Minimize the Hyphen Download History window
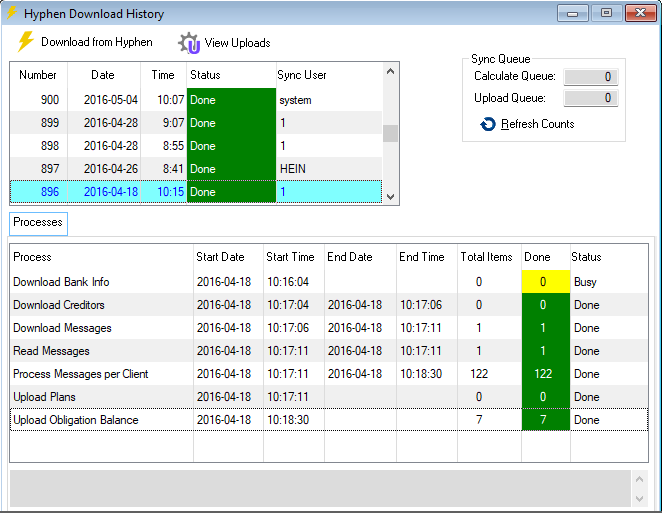663x515 pixels. [x=573, y=13]
